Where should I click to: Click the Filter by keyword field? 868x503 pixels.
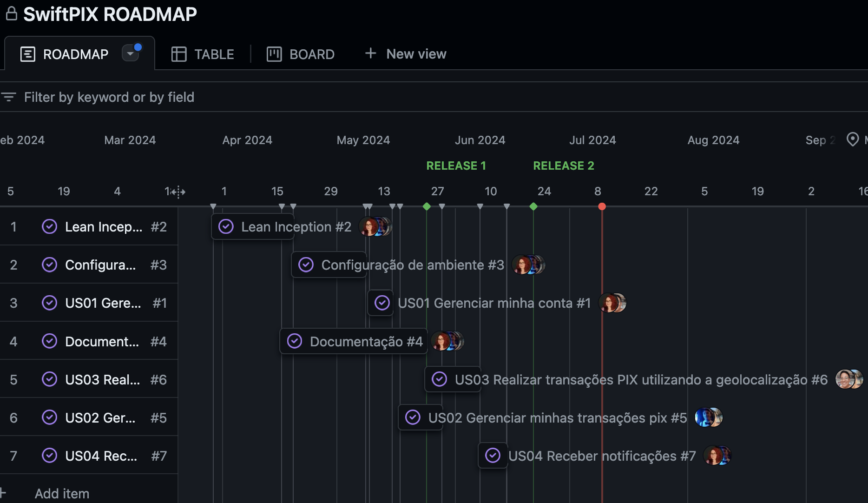(109, 97)
